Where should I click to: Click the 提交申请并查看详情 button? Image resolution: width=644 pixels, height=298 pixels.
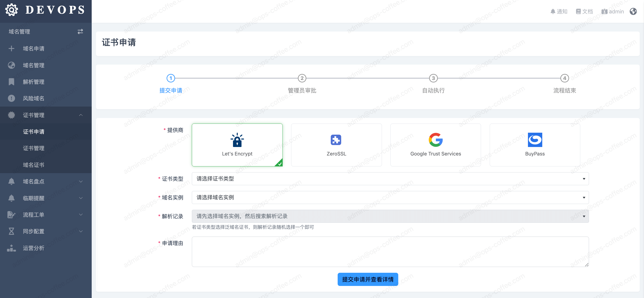click(367, 279)
